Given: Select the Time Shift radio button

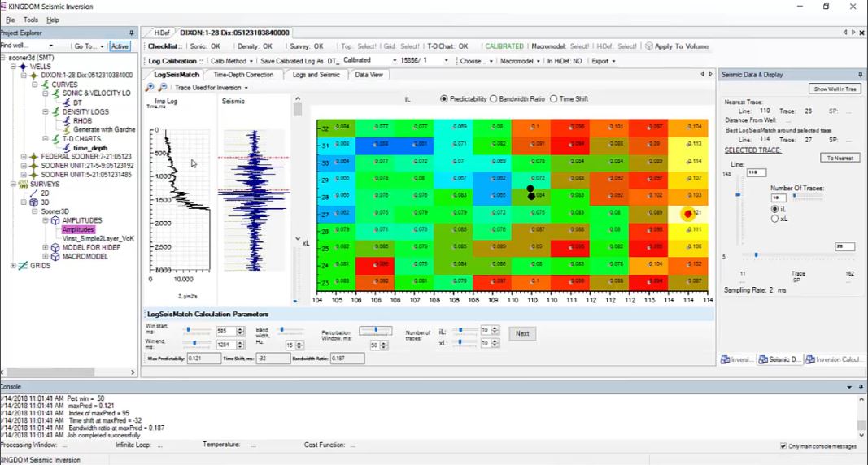Looking at the screenshot, I should coord(553,99).
